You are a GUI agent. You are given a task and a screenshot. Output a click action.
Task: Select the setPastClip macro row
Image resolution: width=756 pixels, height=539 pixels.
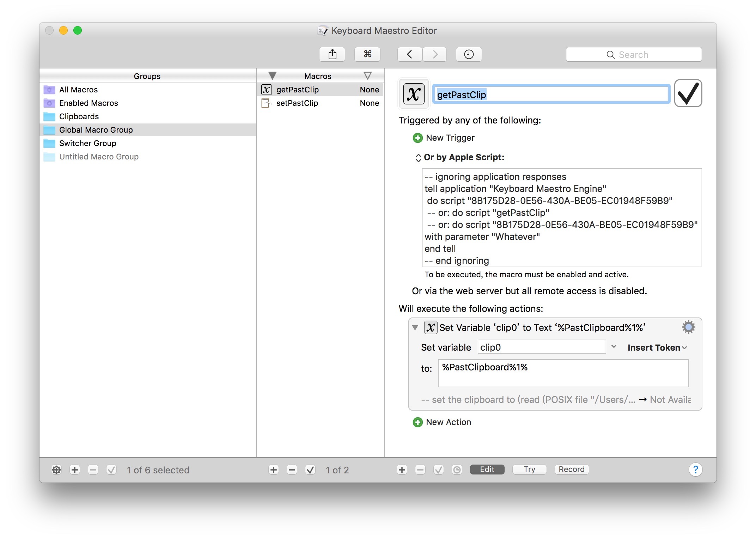pyautogui.click(x=320, y=103)
